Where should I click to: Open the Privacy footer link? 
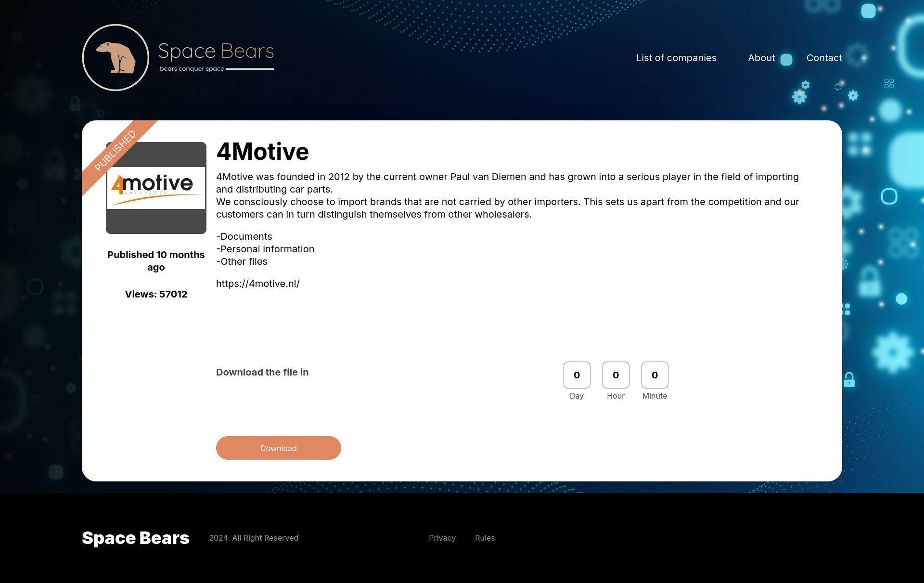point(442,538)
